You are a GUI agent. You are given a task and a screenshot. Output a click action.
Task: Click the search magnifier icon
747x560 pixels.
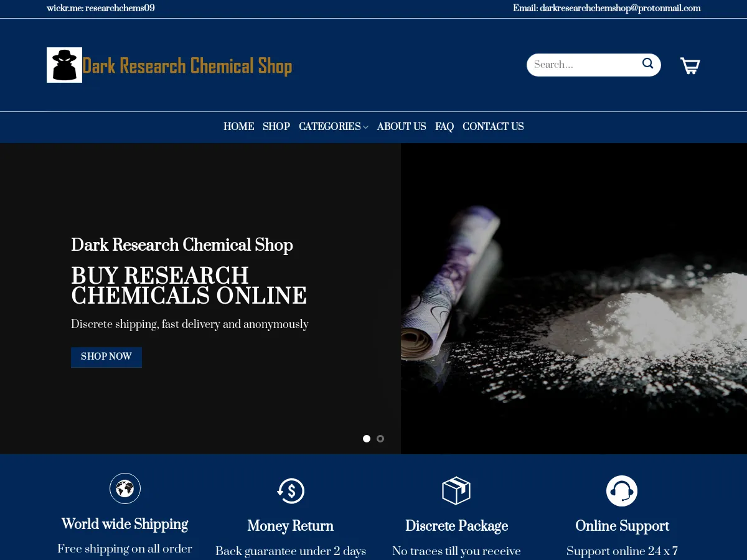point(647,63)
